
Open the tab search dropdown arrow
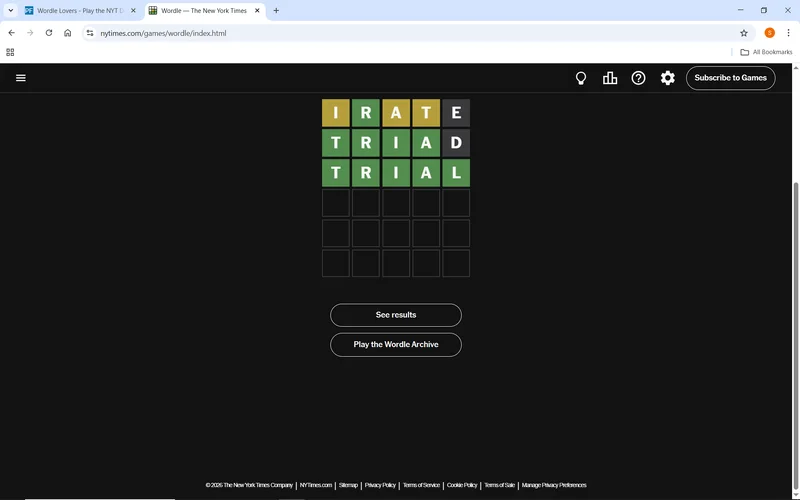coord(11,10)
